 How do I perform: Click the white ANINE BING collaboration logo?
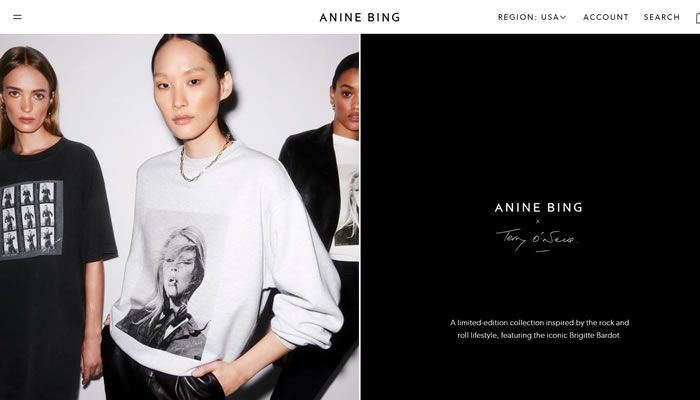coord(538,207)
